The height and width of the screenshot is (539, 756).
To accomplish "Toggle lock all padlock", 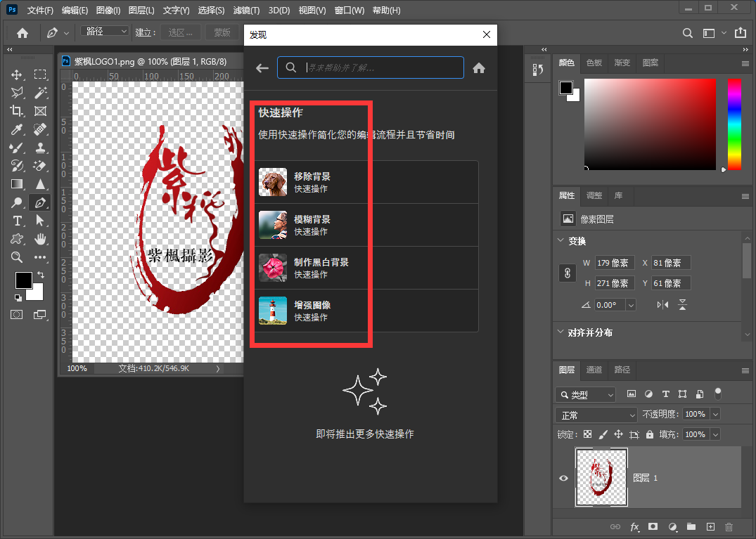I will 650,434.
